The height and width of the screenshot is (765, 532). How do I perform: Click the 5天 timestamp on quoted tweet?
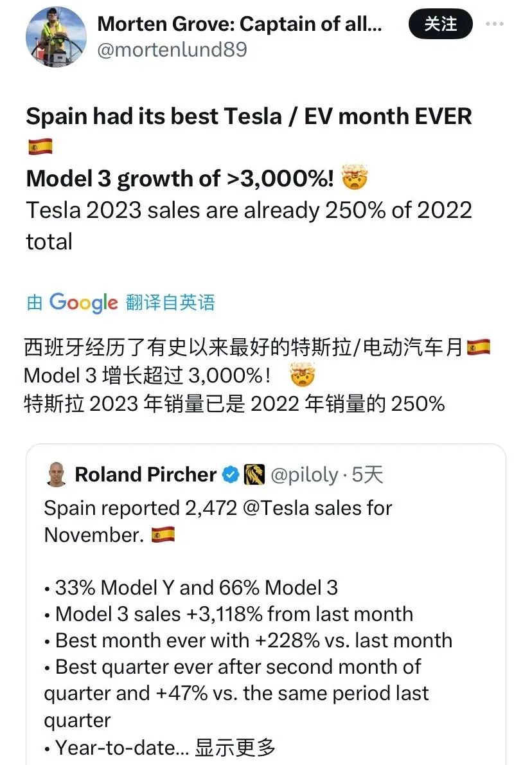(367, 474)
